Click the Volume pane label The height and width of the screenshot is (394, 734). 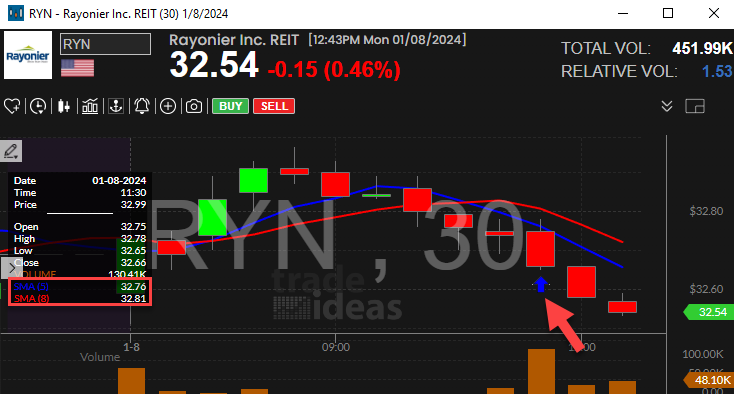tap(100, 357)
